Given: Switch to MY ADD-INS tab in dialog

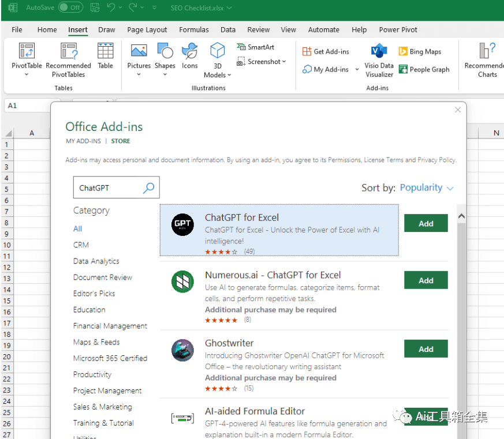Looking at the screenshot, I should pyautogui.click(x=83, y=141).
